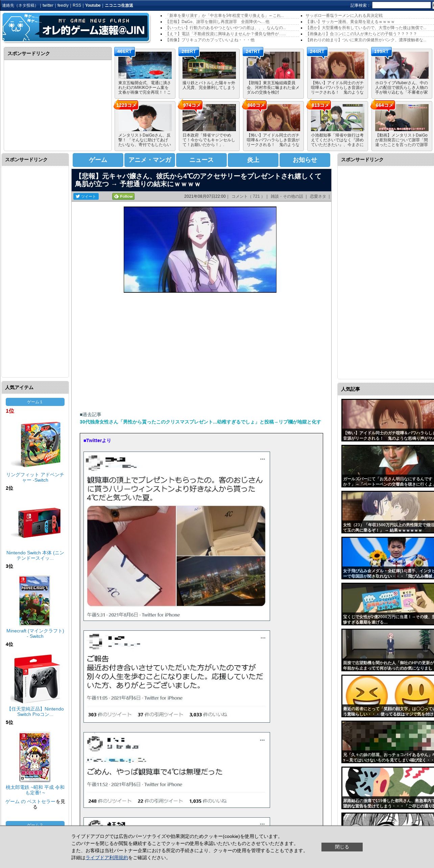Image resolution: width=434 pixels, height=868 pixels.
Task: Open the feedly link in top bar
Action: pyautogui.click(x=63, y=5)
